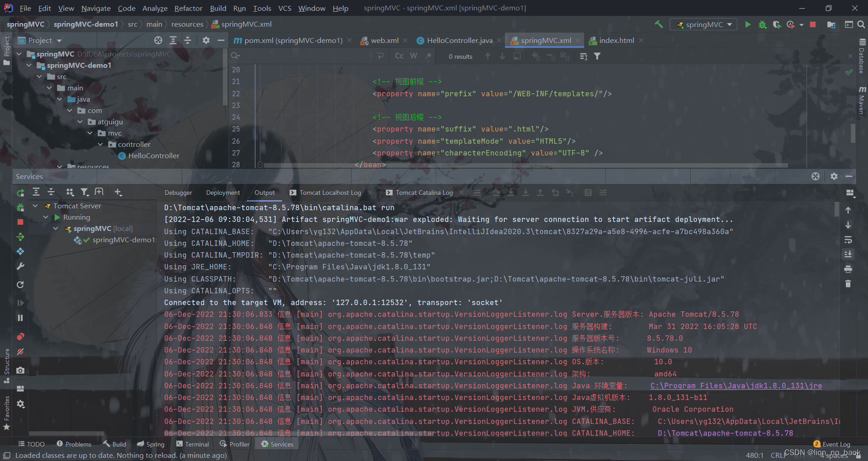Image resolution: width=868 pixels, height=461 pixels.
Task: Toggle soft-wrap in the console gutter
Action: click(848, 240)
